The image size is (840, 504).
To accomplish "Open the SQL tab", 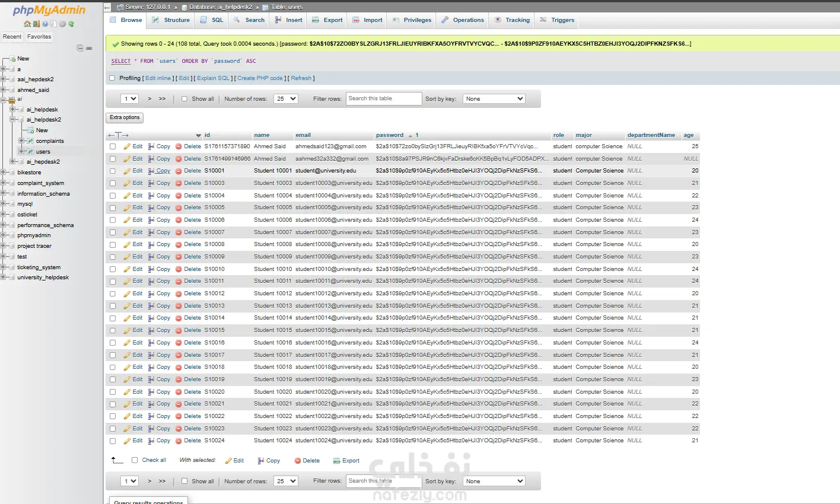I will (212, 20).
